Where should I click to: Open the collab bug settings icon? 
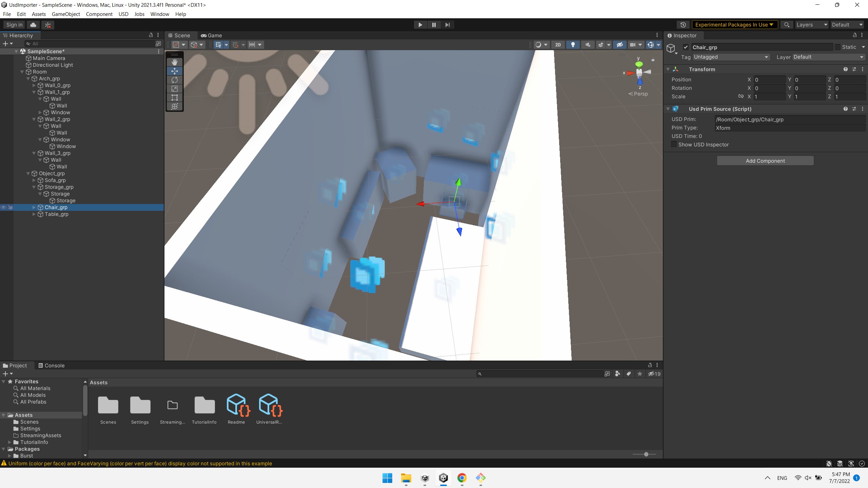coord(48,25)
